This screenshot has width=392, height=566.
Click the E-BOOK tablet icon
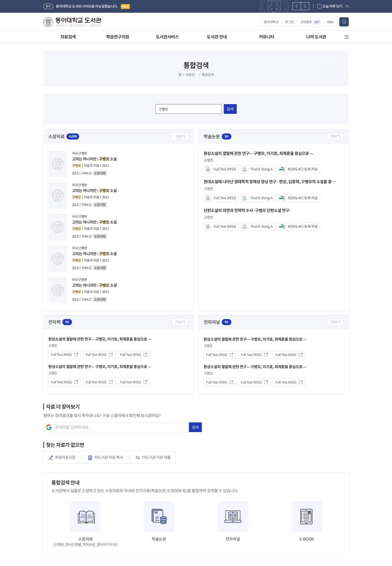click(x=307, y=517)
